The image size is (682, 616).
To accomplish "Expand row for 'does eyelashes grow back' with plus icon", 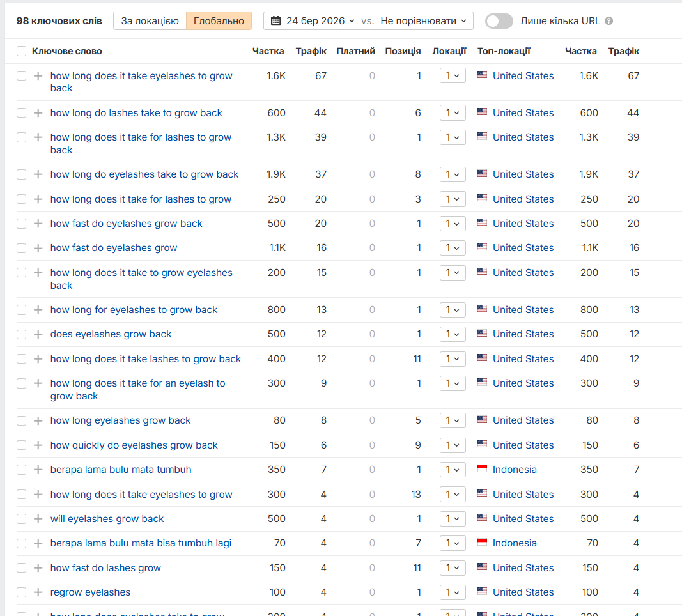I will (38, 334).
